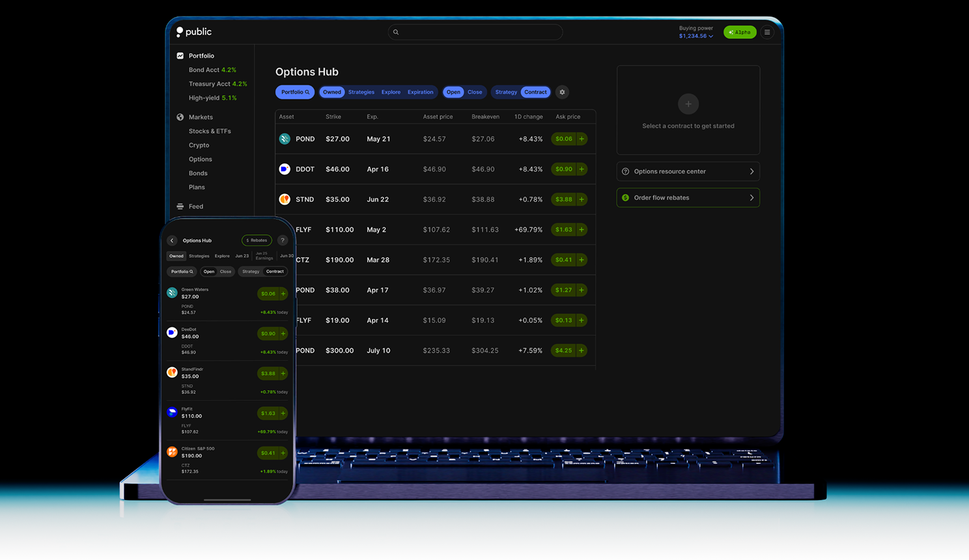Click the DDOT asset logo in the table
Image resolution: width=969 pixels, height=560 pixels.
[x=285, y=169]
